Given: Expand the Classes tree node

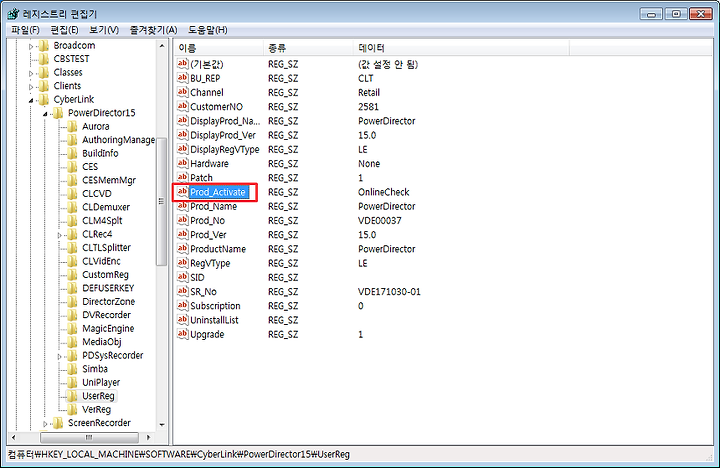Looking at the screenshot, I should 31,73.
